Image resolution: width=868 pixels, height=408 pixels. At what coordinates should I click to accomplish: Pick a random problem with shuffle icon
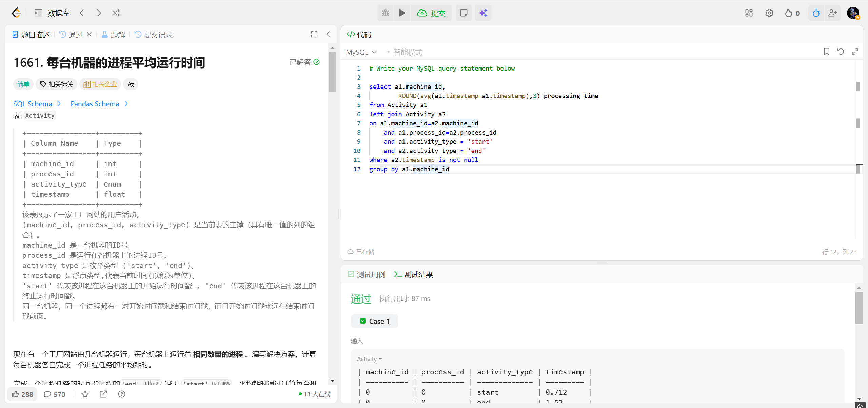(116, 13)
